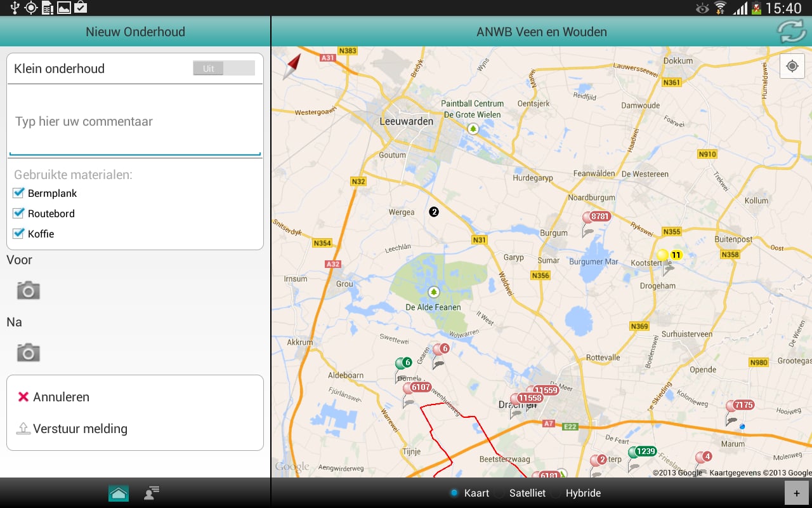
Task: Uncheck the Bermplank checkbox
Action: pyautogui.click(x=18, y=193)
